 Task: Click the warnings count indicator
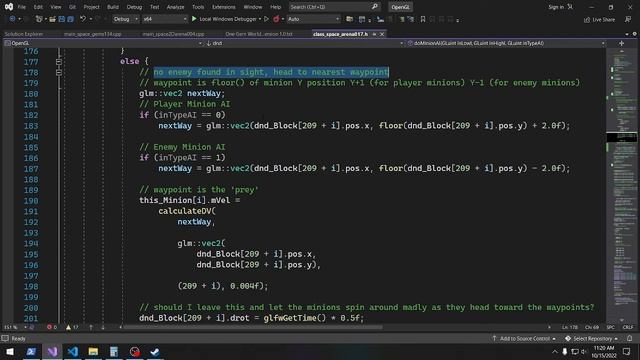tap(72, 327)
